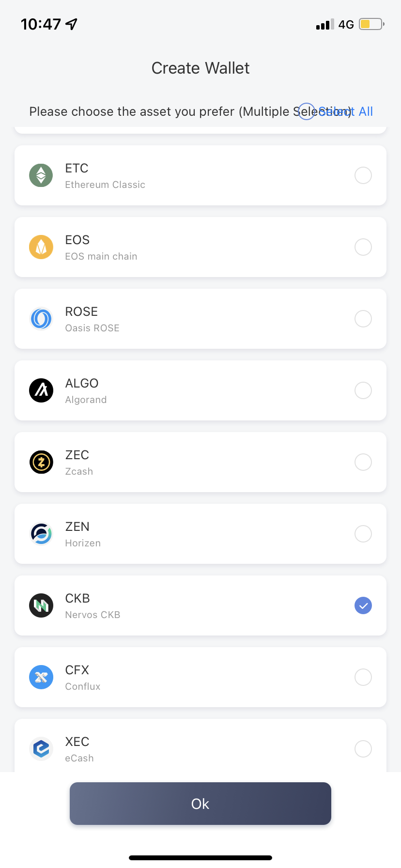This screenshot has width=401, height=868.
Task: Tap the Nervos CKB logo icon
Action: coord(41,605)
